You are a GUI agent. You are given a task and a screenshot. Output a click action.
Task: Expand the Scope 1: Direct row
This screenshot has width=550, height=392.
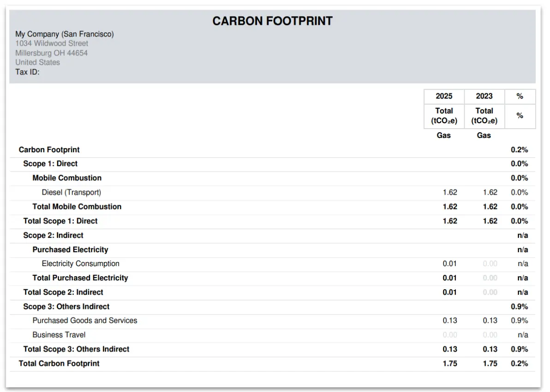[50, 164]
